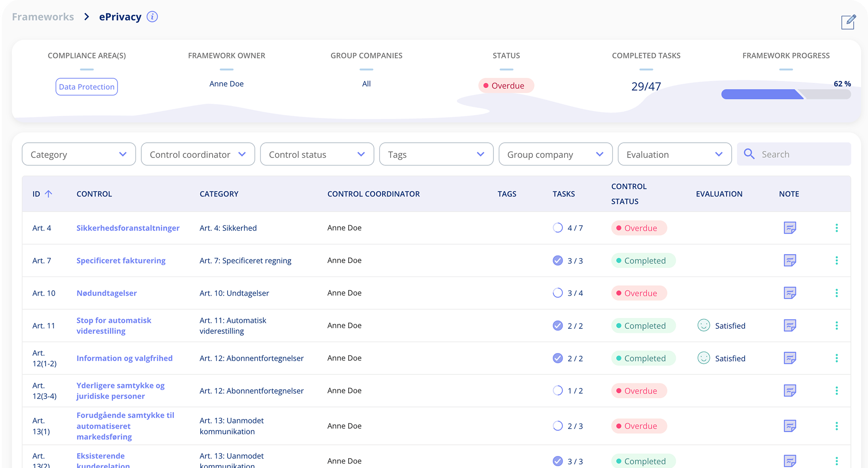Image resolution: width=868 pixels, height=468 pixels.
Task: Open note icon for Art. 12(1-2) row
Action: pos(790,358)
